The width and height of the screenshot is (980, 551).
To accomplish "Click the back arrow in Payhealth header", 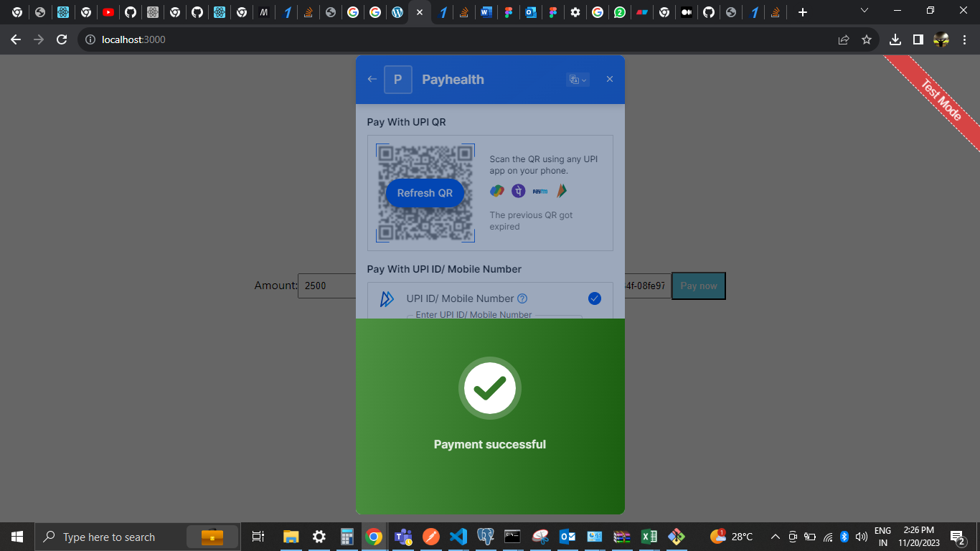I will pyautogui.click(x=372, y=79).
